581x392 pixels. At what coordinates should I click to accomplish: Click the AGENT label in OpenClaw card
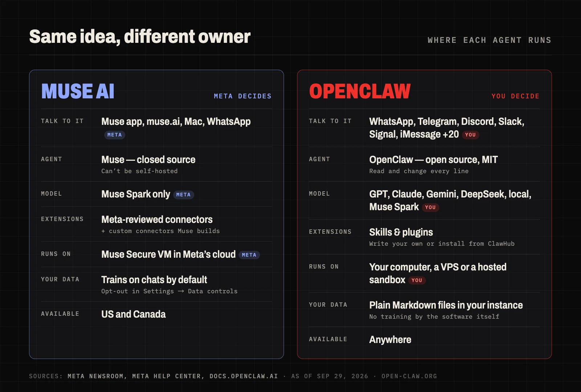(320, 159)
